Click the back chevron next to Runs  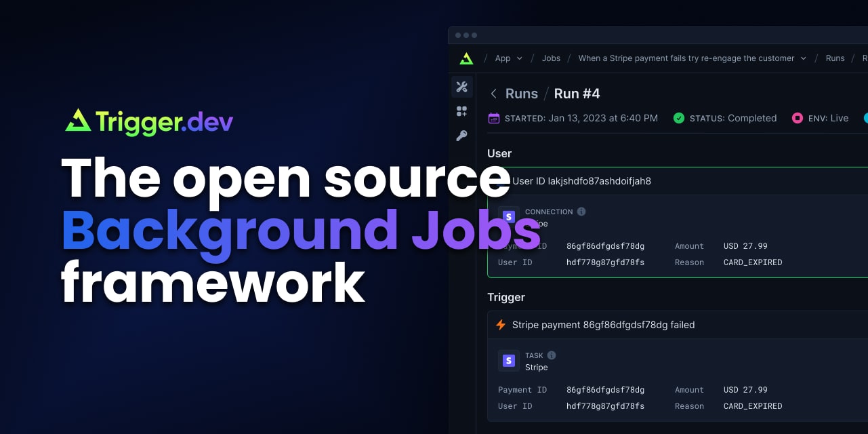(x=494, y=94)
